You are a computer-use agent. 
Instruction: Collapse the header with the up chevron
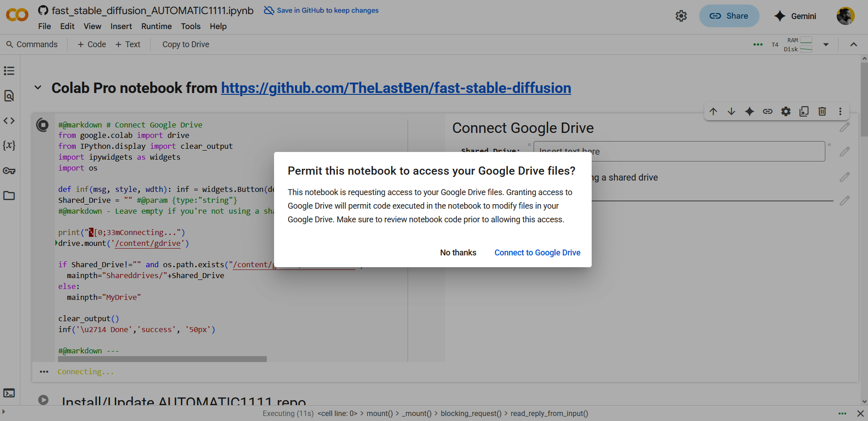tap(853, 44)
